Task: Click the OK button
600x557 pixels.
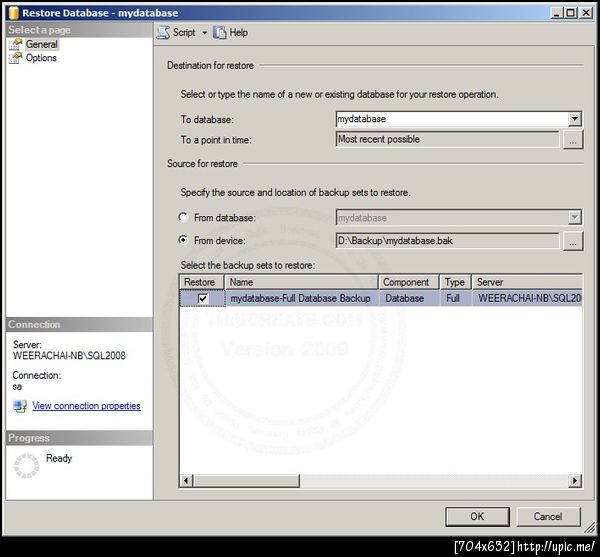Action: click(x=477, y=516)
